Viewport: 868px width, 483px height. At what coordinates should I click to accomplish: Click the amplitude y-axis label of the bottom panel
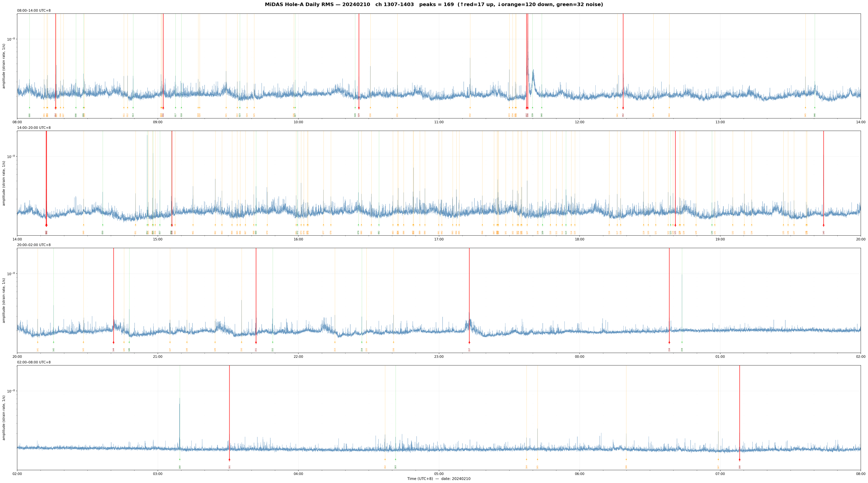tap(4, 418)
